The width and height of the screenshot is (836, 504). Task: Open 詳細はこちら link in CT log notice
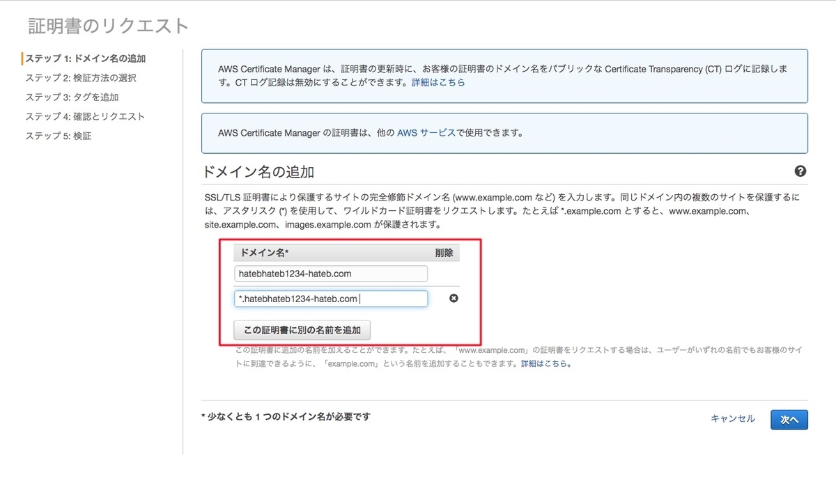click(x=438, y=82)
